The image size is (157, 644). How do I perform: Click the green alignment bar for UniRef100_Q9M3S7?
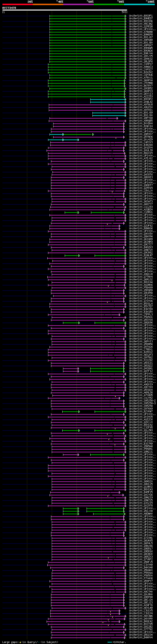[x=78, y=135]
